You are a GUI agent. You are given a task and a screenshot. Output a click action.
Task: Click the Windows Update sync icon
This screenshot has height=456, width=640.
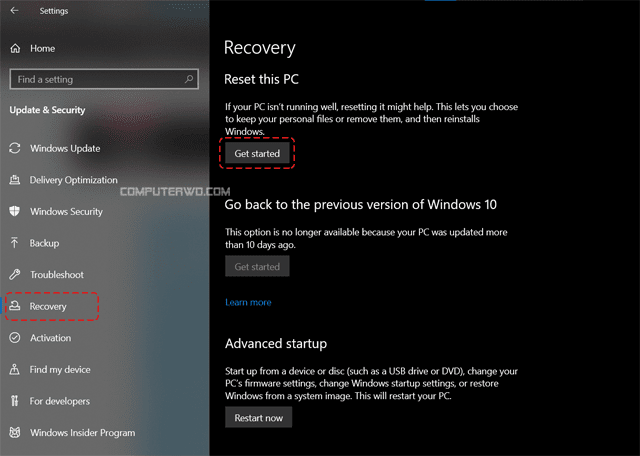point(15,148)
